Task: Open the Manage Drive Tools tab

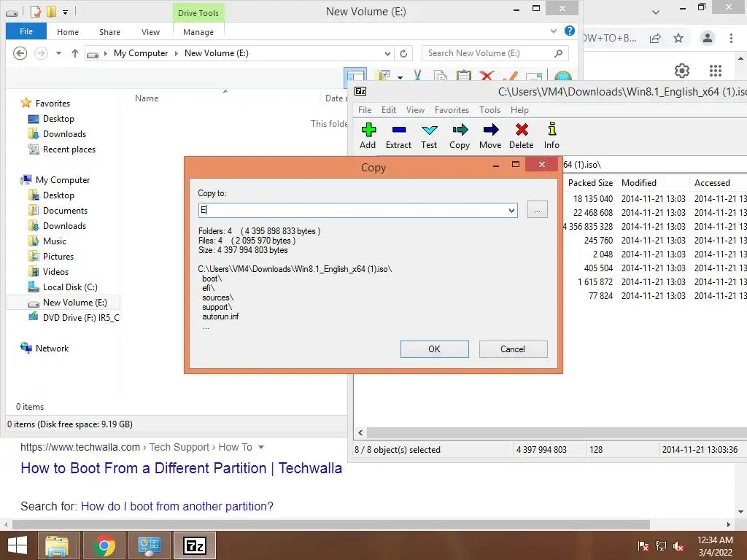Action: click(198, 32)
